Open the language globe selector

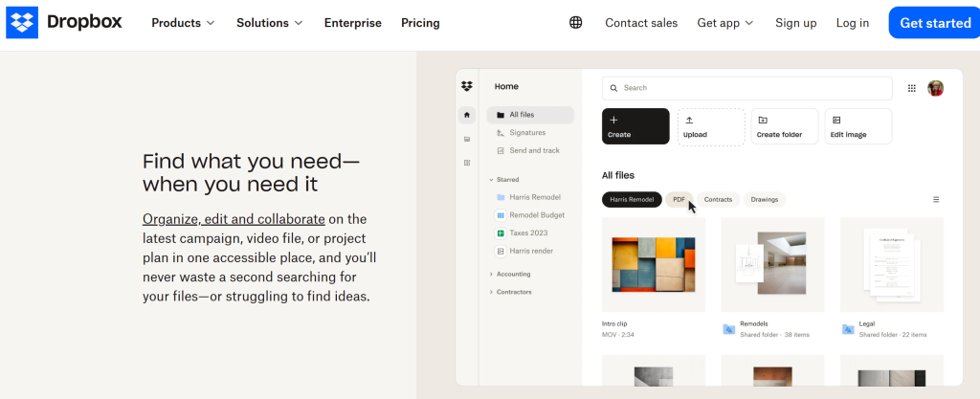coord(575,23)
